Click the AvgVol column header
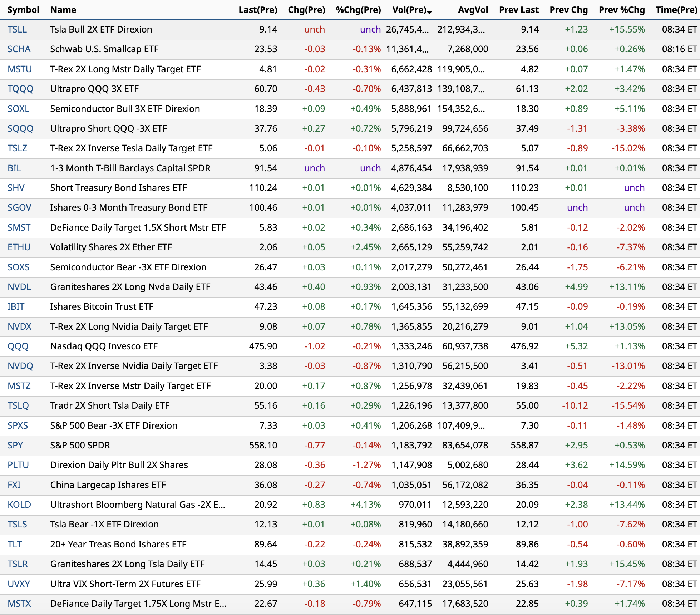Screen dimensions: 700x615 473,10
